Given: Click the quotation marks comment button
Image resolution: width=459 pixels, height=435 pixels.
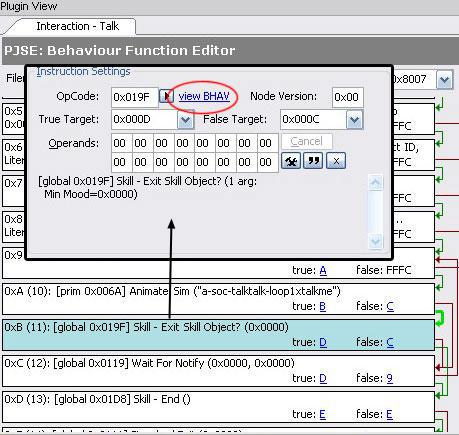Looking at the screenshot, I should point(313,161).
